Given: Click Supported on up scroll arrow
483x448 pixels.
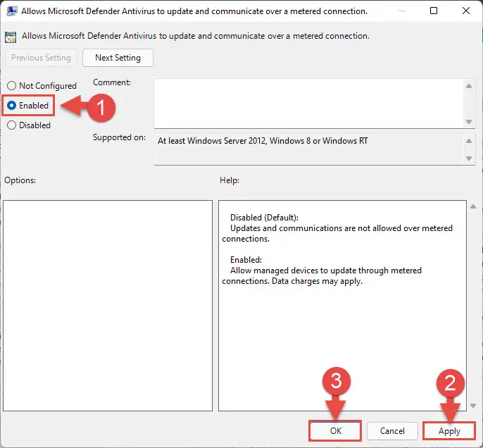Looking at the screenshot, I should point(469,141).
